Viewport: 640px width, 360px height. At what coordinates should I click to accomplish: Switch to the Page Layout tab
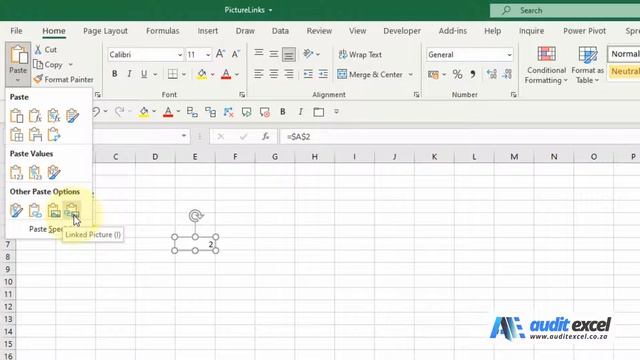[x=105, y=31]
